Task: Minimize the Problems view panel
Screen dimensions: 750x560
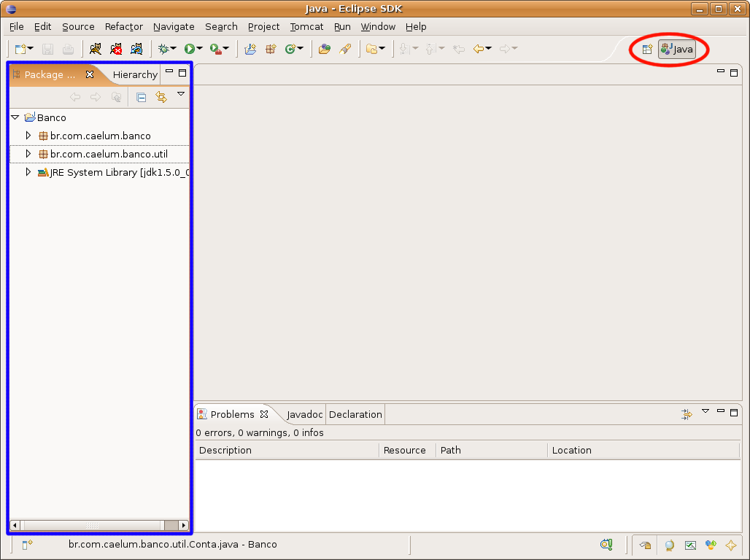Action: pos(721,411)
